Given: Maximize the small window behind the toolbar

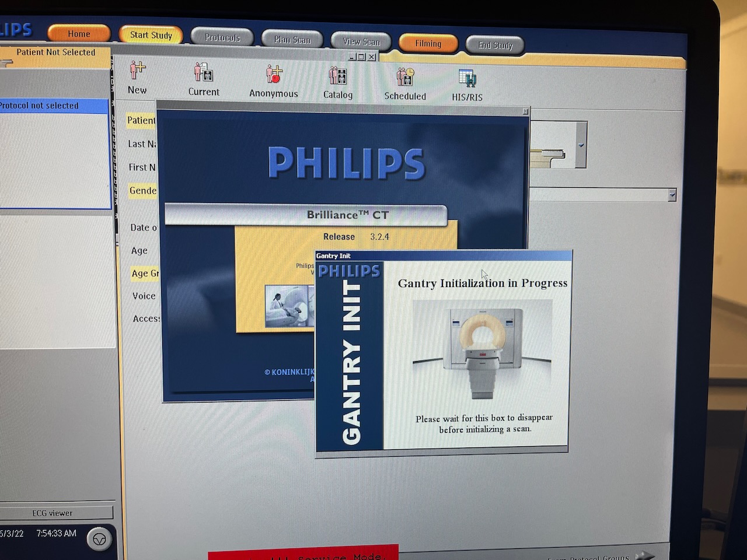Looking at the screenshot, I should click(x=361, y=57).
